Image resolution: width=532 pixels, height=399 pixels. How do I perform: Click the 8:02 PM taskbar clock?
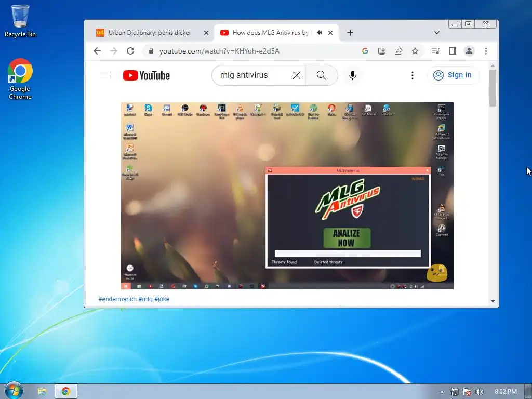pos(506,392)
